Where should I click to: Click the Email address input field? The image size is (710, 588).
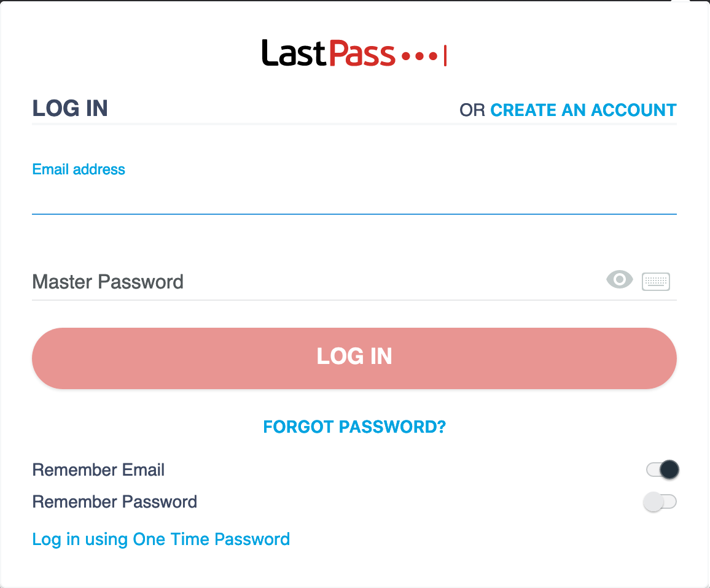(x=354, y=196)
